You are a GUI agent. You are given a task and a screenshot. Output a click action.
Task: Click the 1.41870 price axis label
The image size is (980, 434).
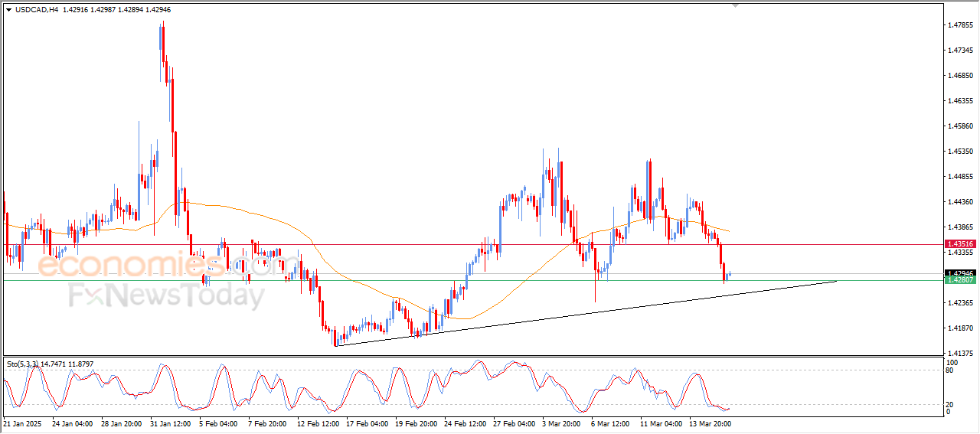click(961, 328)
